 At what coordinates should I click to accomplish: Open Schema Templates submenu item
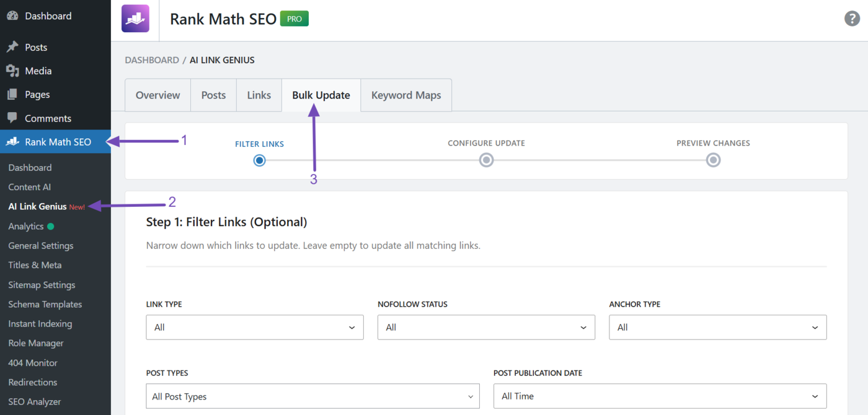coord(45,304)
